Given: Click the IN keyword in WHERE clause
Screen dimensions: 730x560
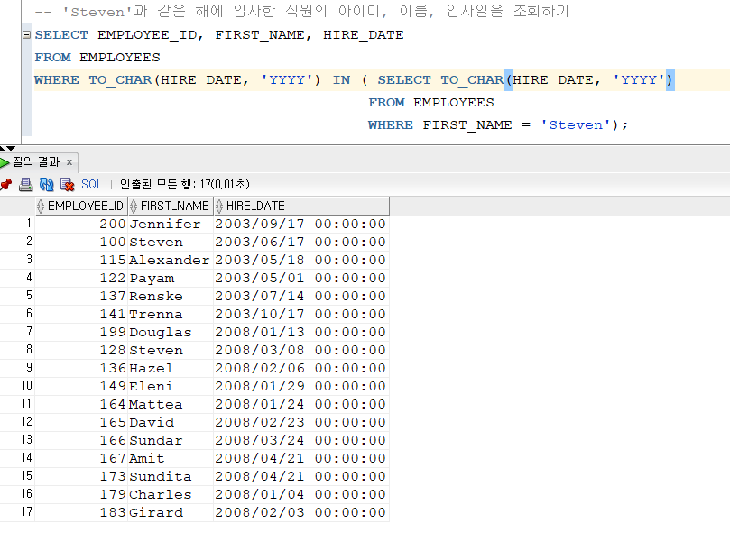Looking at the screenshot, I should pyautogui.click(x=341, y=80).
